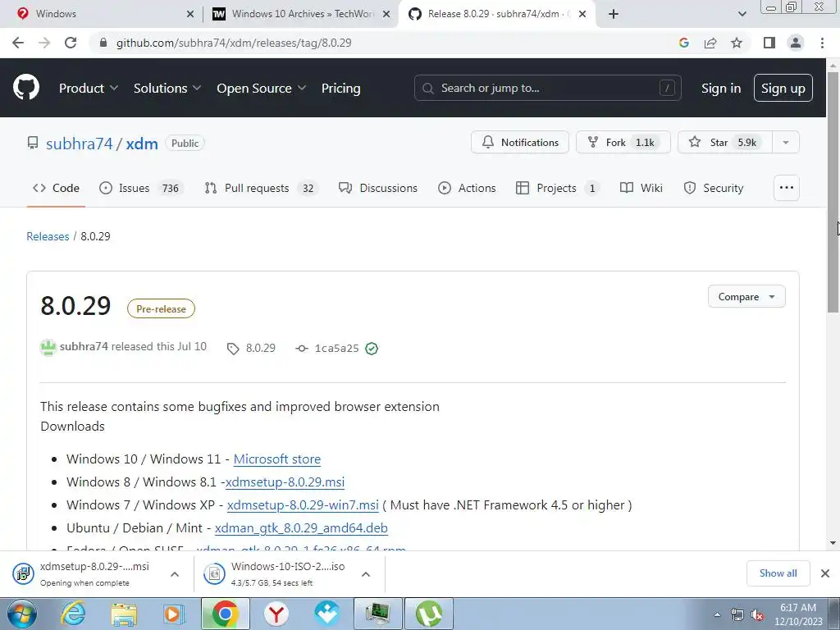Open the GitHub logo home icon
840x630 pixels.
coord(26,88)
